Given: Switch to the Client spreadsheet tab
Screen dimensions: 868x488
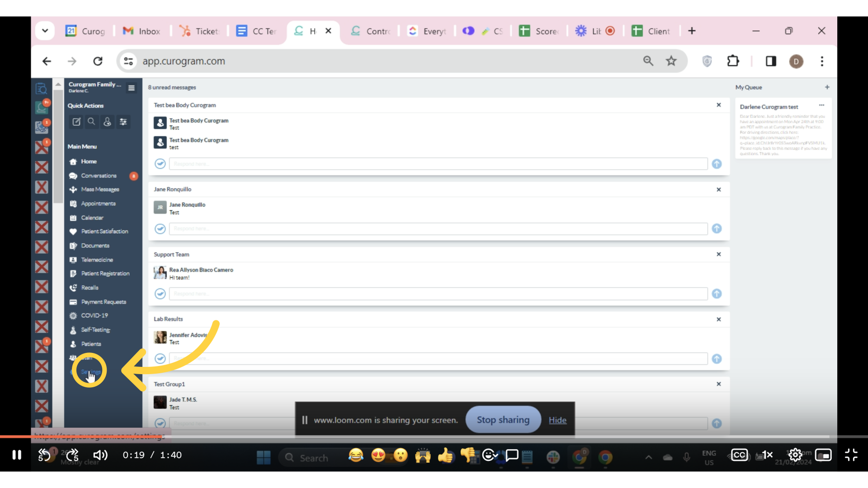Looking at the screenshot, I should (651, 31).
